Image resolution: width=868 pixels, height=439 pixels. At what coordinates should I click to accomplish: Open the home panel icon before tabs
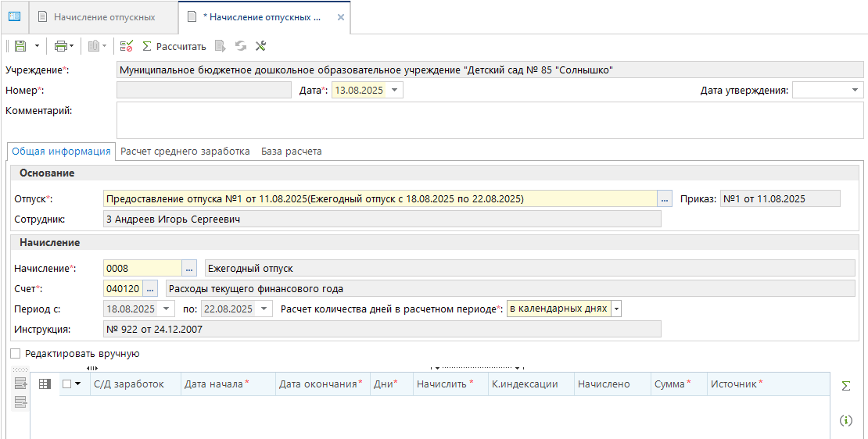coord(14,16)
